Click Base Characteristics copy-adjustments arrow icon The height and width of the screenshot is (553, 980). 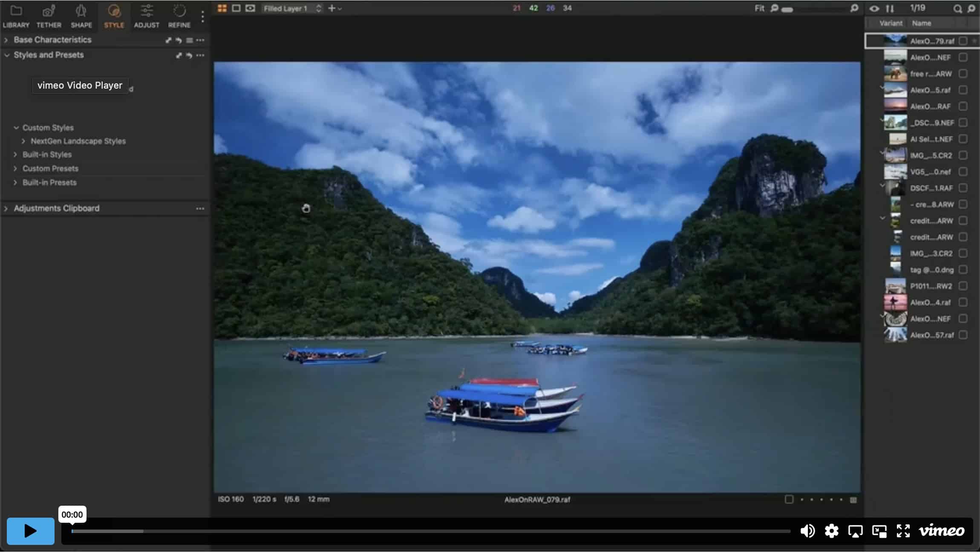pos(168,40)
